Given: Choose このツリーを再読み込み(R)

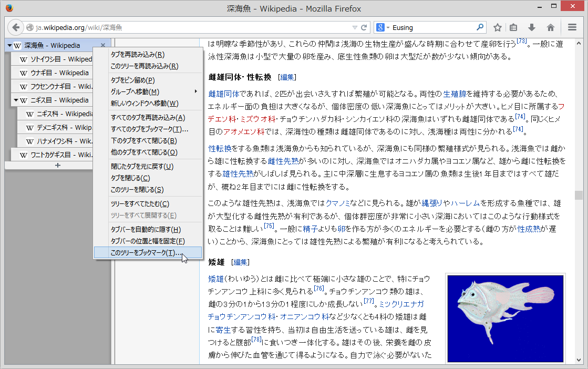Looking at the screenshot, I should click(148, 66).
